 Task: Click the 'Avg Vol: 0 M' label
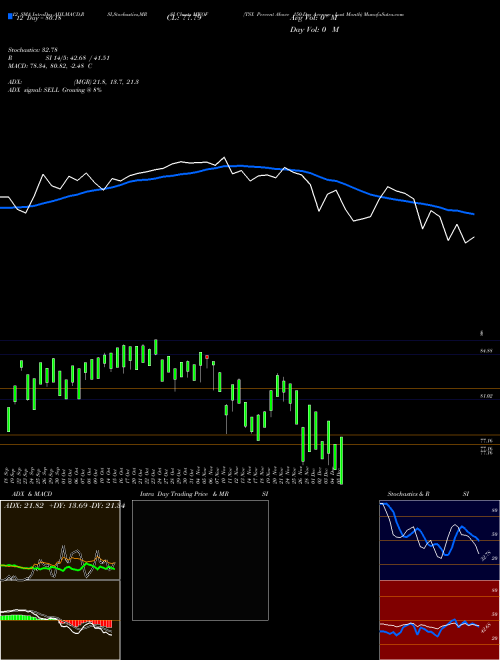click(x=313, y=18)
